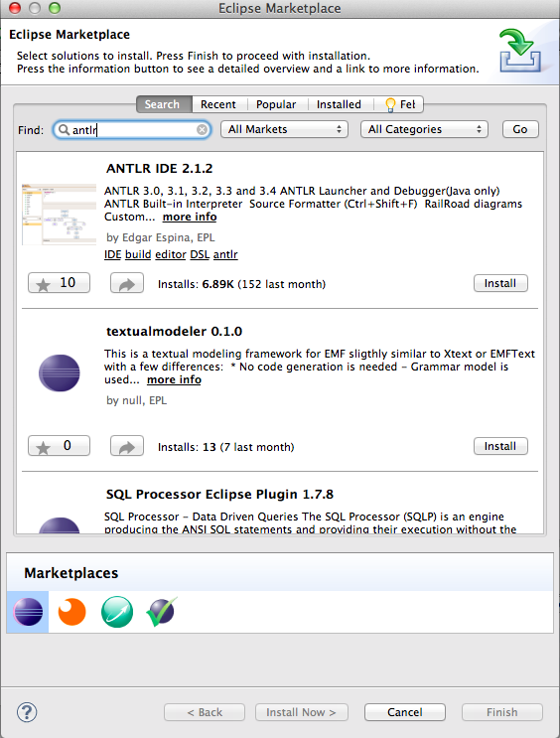
Task: Click the 'by null, EPL' text
Action: click(136, 400)
